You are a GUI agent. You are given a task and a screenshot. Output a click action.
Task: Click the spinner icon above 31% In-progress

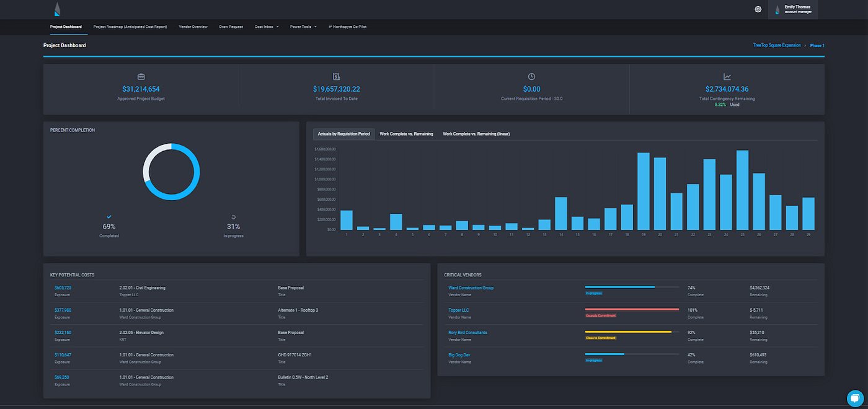233,217
